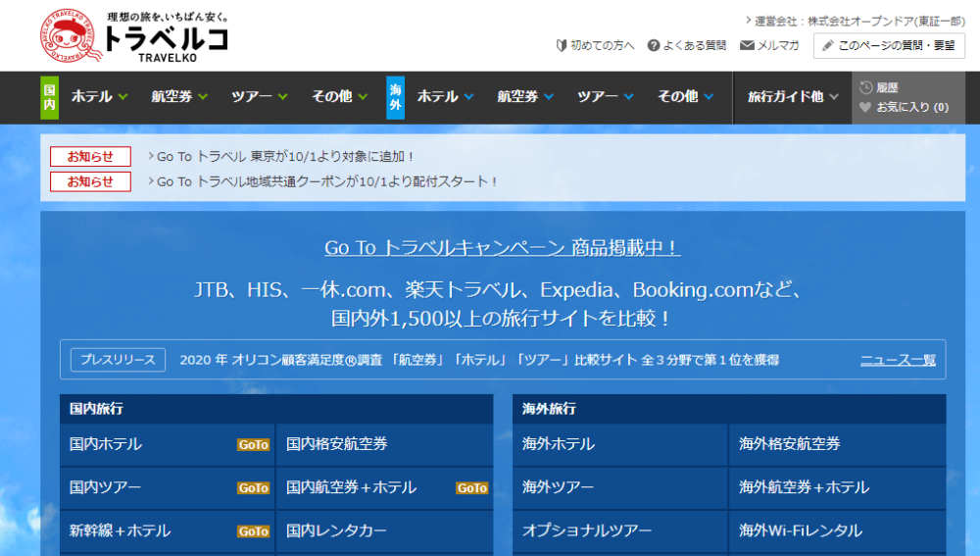Click the history clock icon
The width and height of the screenshot is (980, 556).
coord(866,87)
